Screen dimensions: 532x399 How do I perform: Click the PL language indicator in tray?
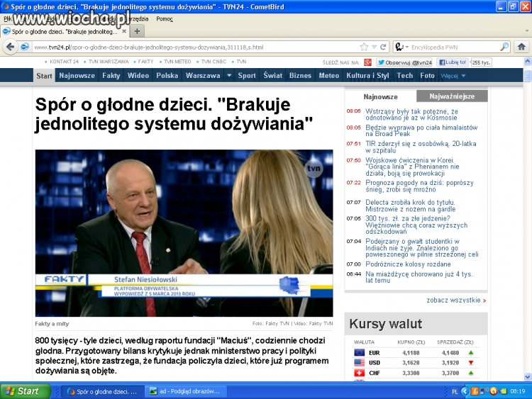click(455, 391)
